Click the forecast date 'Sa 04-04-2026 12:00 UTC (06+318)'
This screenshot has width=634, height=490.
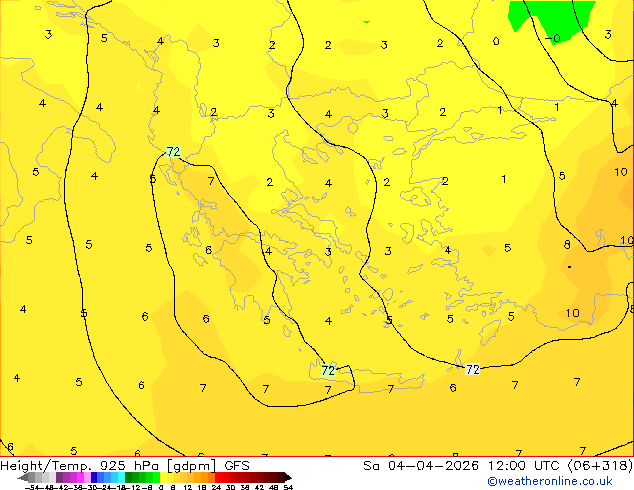498,466
